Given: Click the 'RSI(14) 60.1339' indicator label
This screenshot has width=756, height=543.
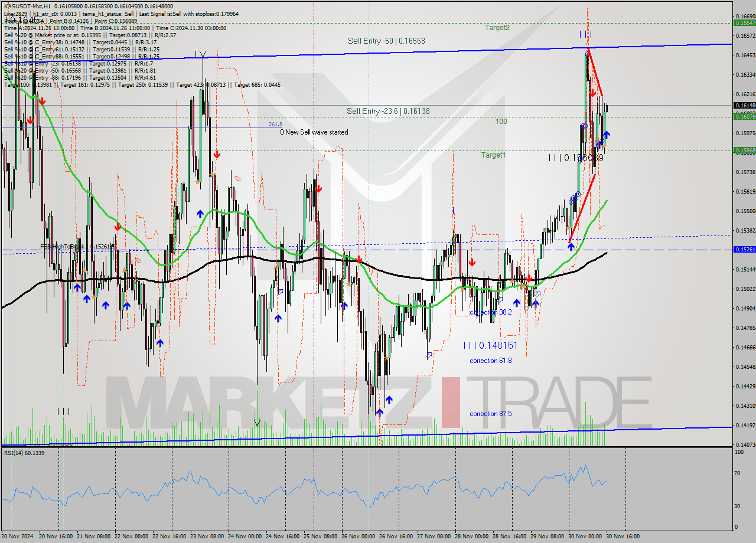Looking at the screenshot, I should 24,453.
